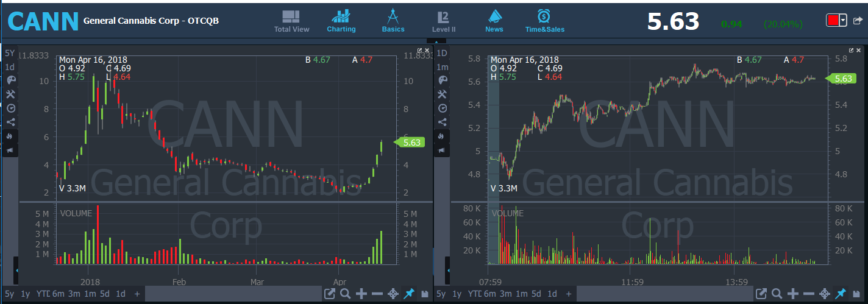868x304 pixels.
Task: Click the magnifier search icon under left chart
Action: [x=346, y=294]
